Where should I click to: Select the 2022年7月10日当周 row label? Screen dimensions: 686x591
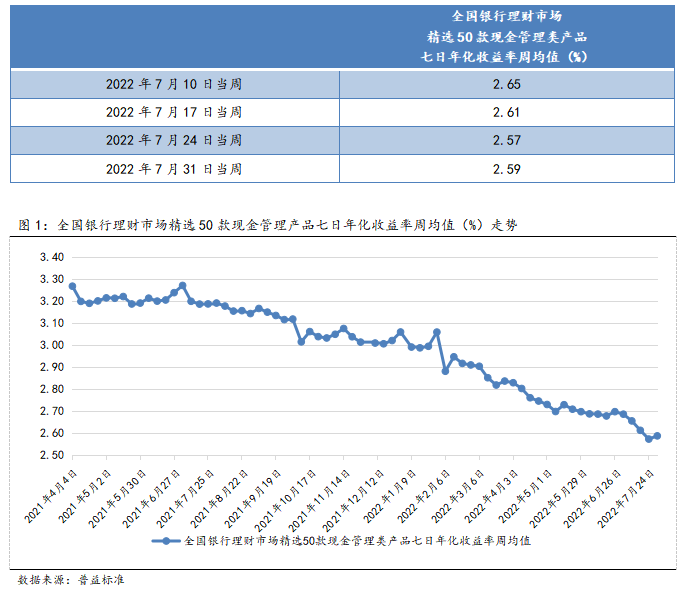tap(174, 84)
